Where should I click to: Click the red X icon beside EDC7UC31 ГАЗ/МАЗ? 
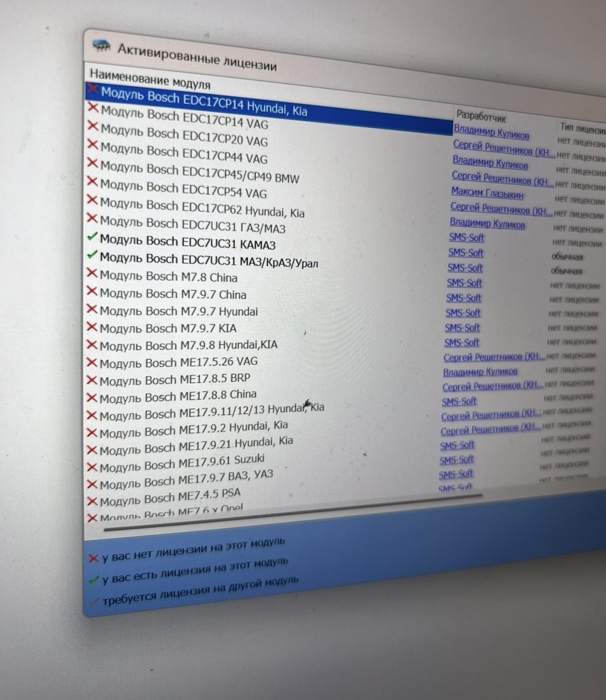92,219
